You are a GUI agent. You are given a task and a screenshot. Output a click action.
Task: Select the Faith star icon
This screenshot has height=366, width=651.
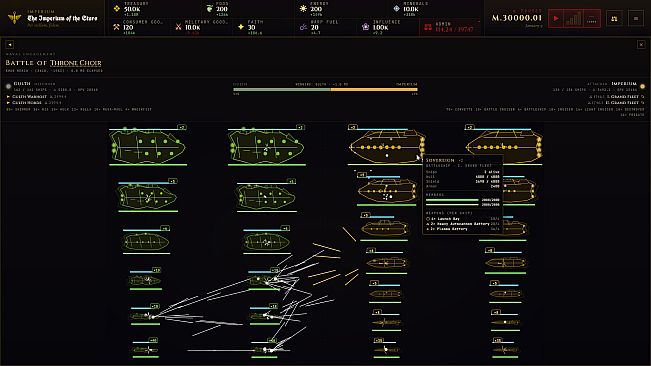tap(241, 27)
